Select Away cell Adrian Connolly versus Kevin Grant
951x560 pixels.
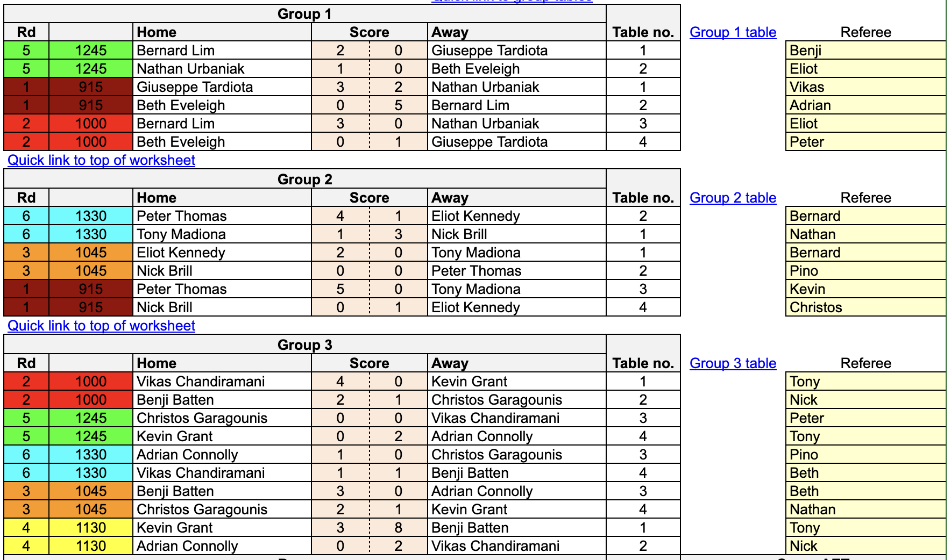517,436
